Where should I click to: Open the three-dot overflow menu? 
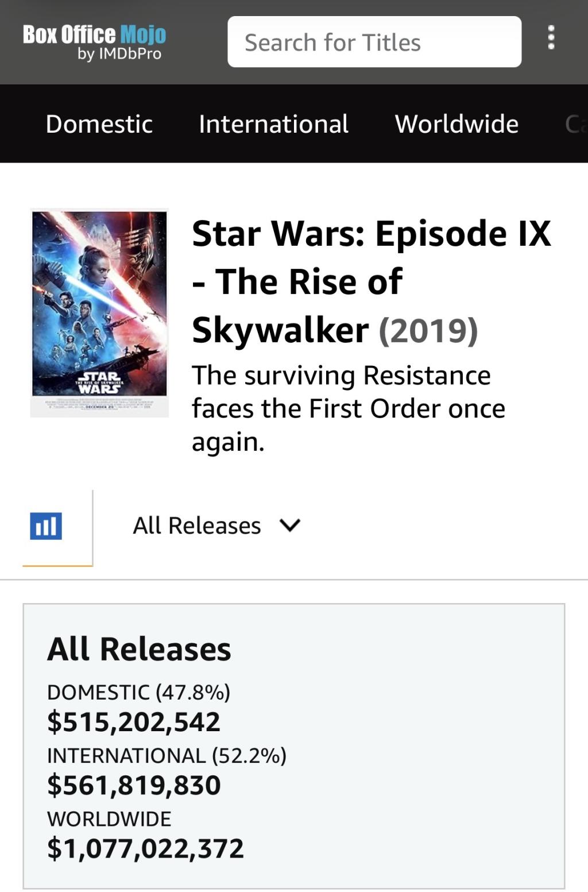click(x=551, y=38)
